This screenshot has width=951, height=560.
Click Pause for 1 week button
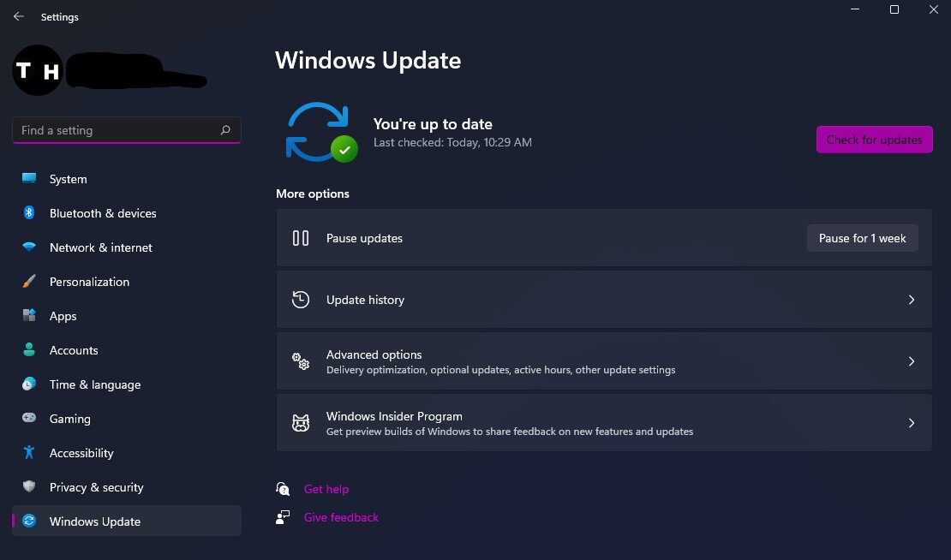click(862, 238)
